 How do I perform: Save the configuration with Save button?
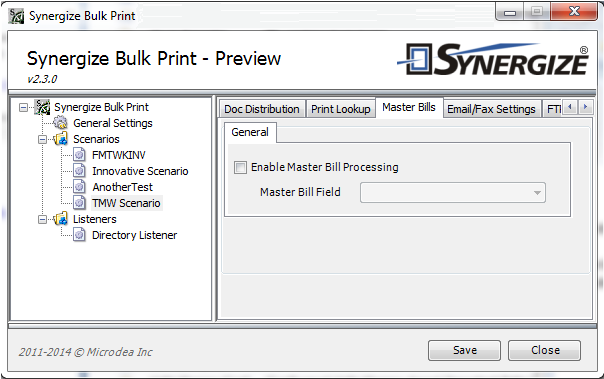coord(465,350)
